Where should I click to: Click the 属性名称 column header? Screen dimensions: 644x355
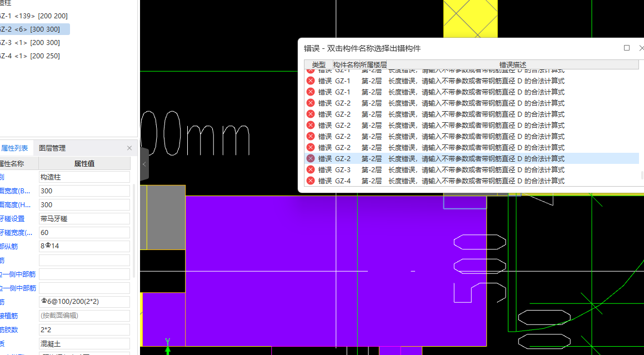pyautogui.click(x=19, y=163)
